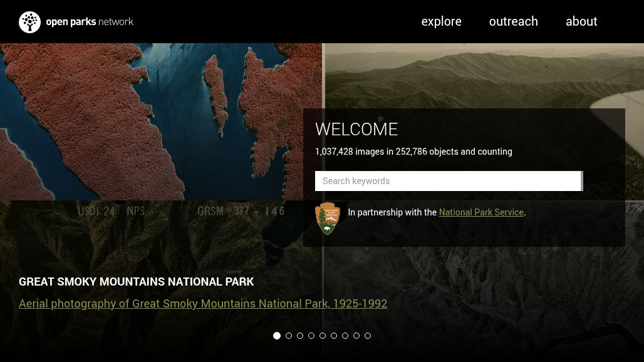Switch to the third slide using its dot
The height and width of the screenshot is (362, 644).
[300, 336]
